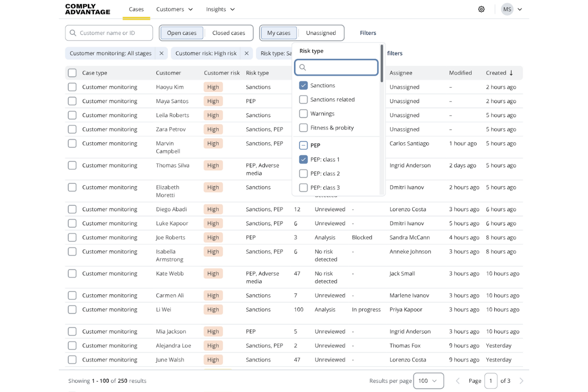
Task: Click the magnifier in Risk type search
Action: coord(303,68)
